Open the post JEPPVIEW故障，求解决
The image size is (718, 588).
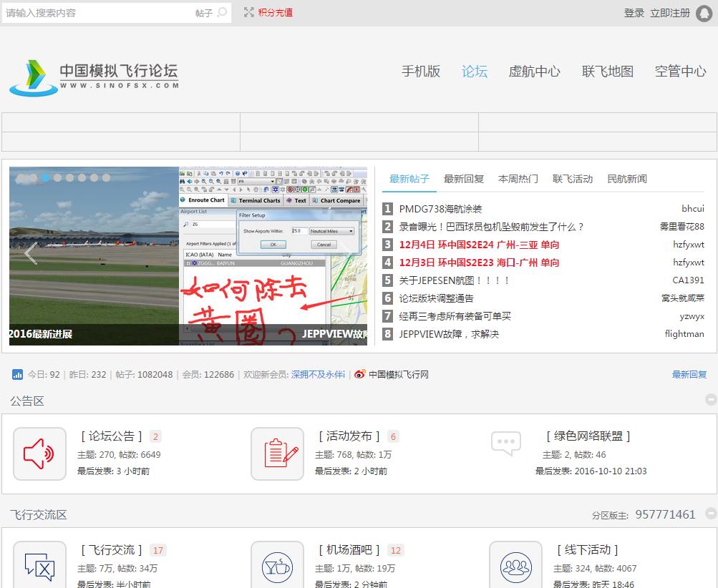[449, 334]
